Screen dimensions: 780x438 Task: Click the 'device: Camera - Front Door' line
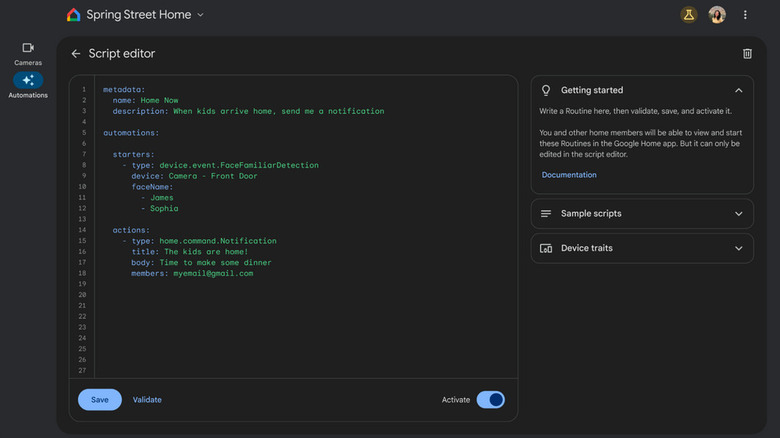click(195, 176)
